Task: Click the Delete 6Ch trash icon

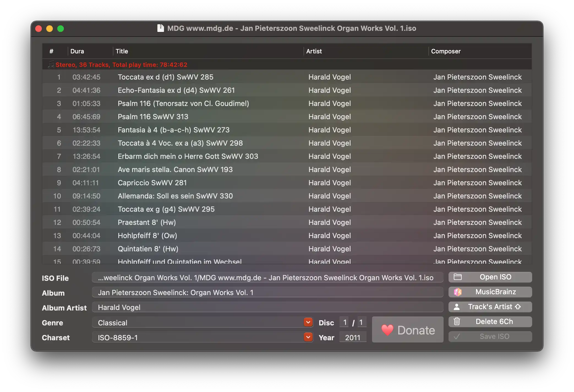Action: tap(457, 321)
